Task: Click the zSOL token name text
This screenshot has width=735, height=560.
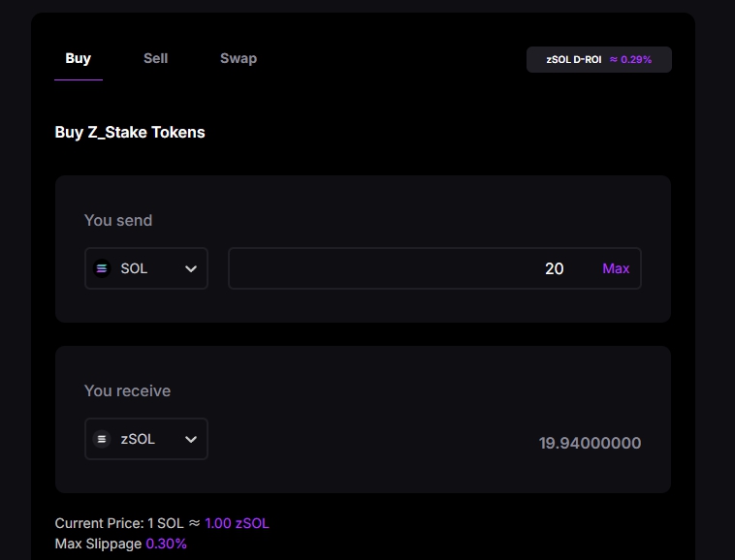Action: pos(138,439)
